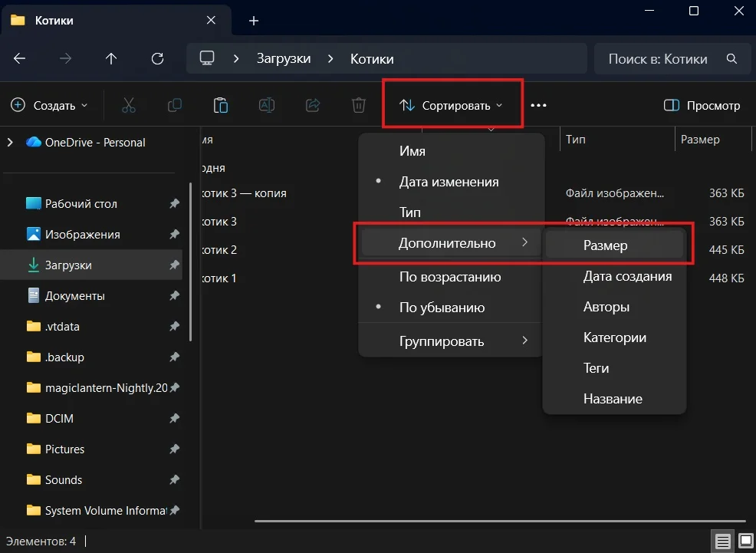Image resolution: width=756 pixels, height=553 pixels.
Task: Open the three-dots more options menu
Action: [x=538, y=105]
